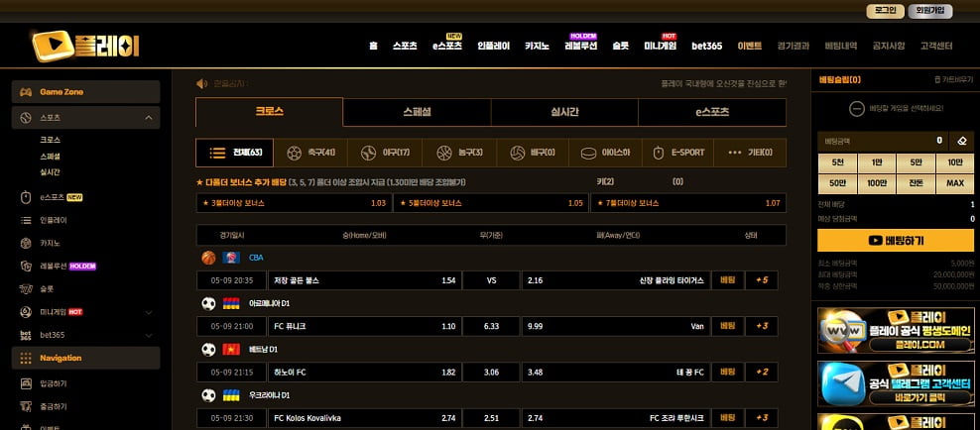Expand the bet365 sidebar submenu

148,335
